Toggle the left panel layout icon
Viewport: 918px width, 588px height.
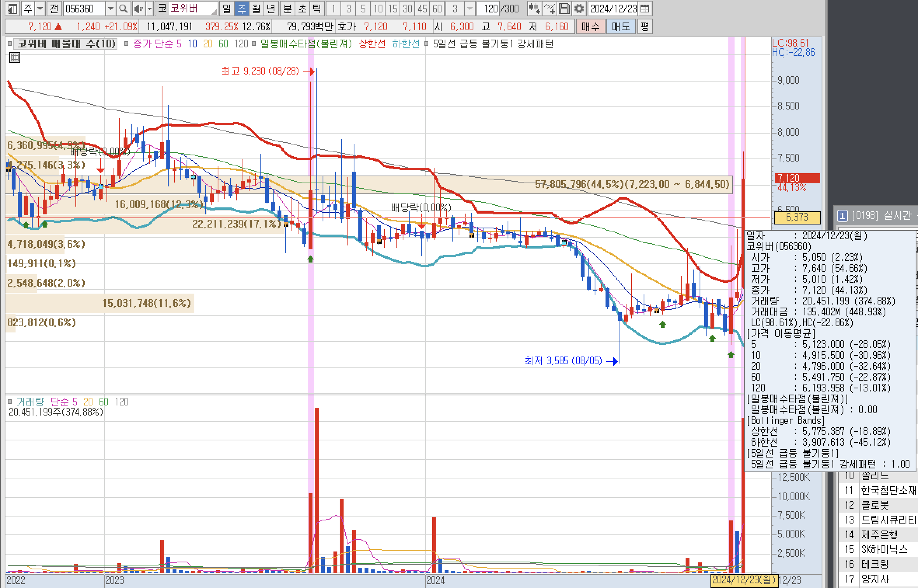click(13, 9)
